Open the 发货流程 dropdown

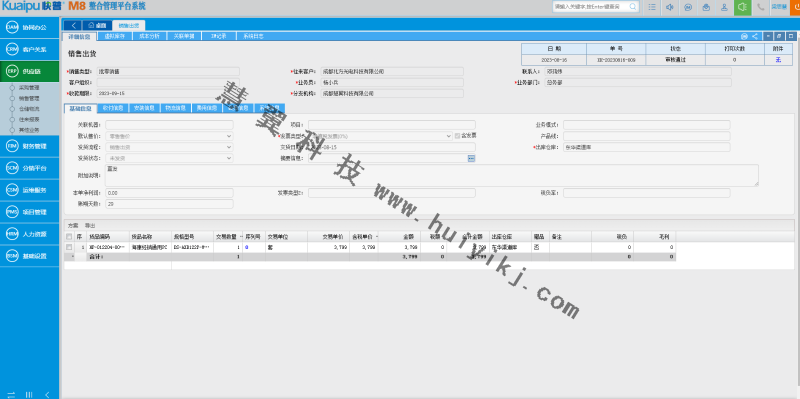[x=169, y=147]
